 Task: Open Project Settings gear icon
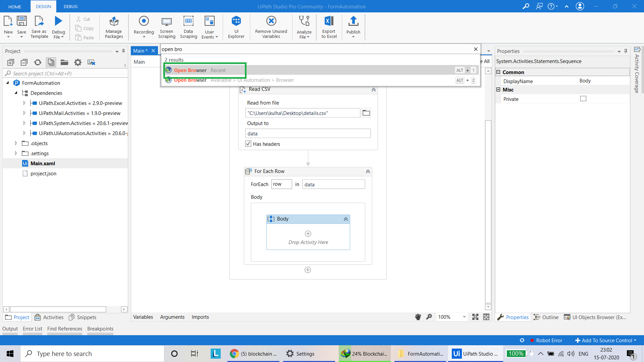[x=78, y=62]
